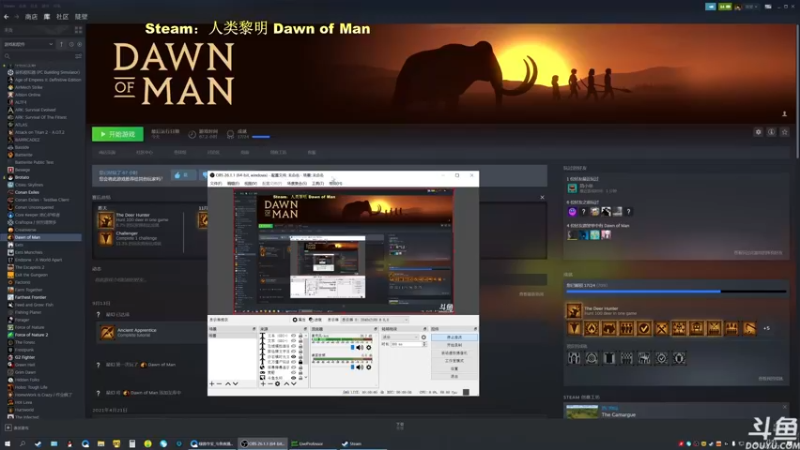Viewport: 800px width, 450px height.
Task: Open game info icon
Action: [771, 132]
